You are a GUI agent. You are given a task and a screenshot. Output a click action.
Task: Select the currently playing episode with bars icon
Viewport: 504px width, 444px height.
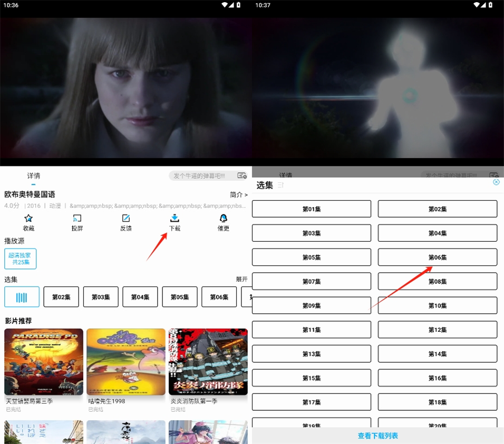coord(22,297)
